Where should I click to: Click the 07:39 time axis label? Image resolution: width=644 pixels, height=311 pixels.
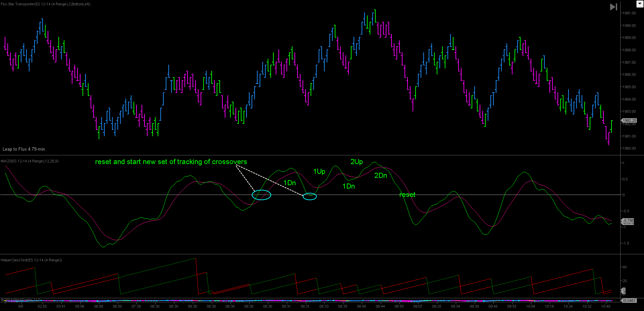click(x=136, y=306)
